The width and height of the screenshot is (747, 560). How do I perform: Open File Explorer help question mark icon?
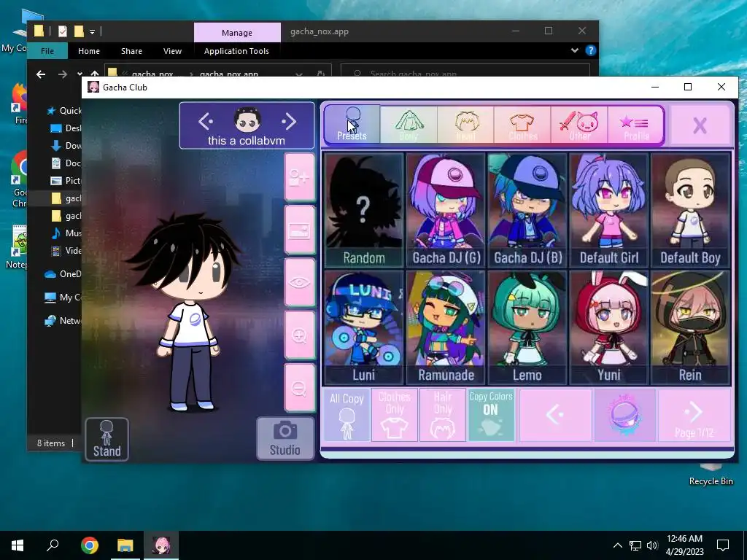(591, 50)
